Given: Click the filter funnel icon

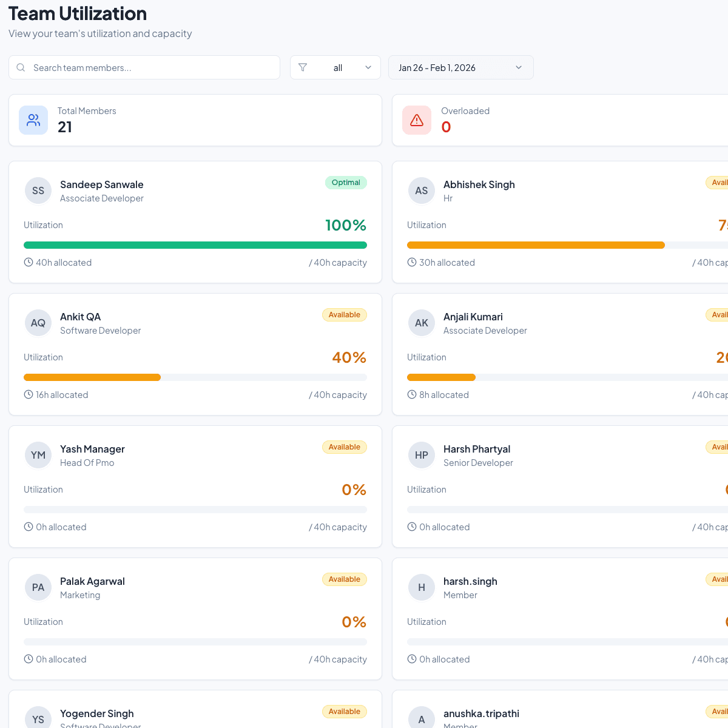Looking at the screenshot, I should (x=303, y=67).
